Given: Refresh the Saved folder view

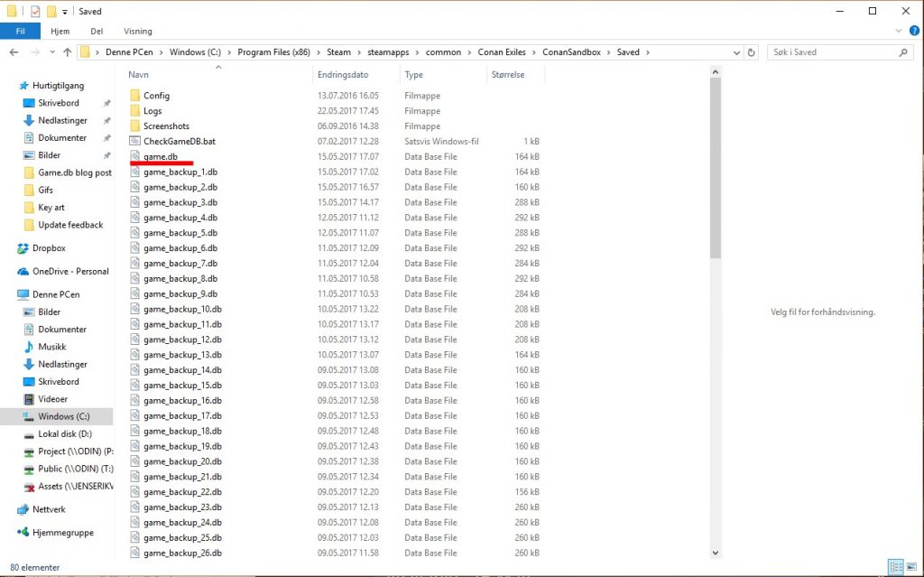Looking at the screenshot, I should pyautogui.click(x=752, y=52).
